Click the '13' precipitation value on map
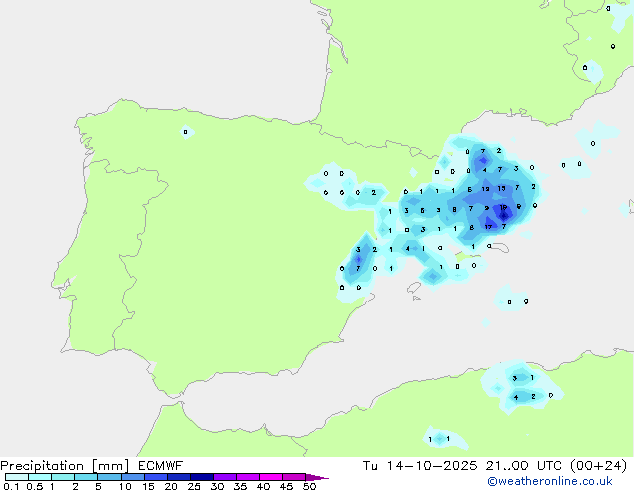Image resolution: width=634 pixels, height=490 pixels. [501, 188]
